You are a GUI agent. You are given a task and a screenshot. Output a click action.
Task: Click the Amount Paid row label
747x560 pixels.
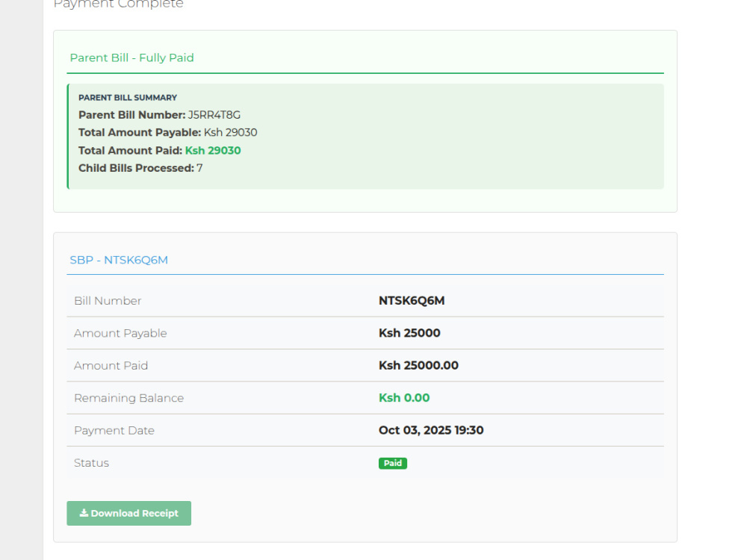pyautogui.click(x=111, y=366)
